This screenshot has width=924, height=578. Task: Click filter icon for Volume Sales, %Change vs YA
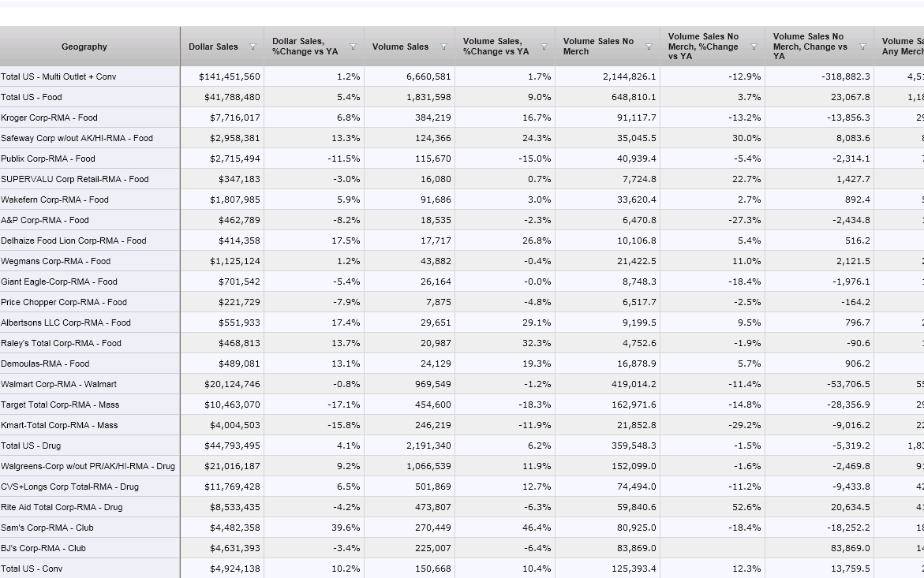(x=544, y=47)
